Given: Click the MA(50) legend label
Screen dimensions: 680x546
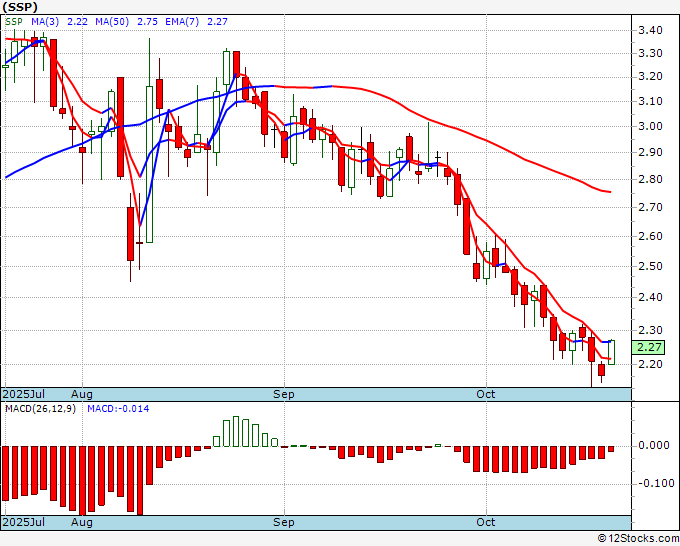Looking at the screenshot, I should coord(112,22).
